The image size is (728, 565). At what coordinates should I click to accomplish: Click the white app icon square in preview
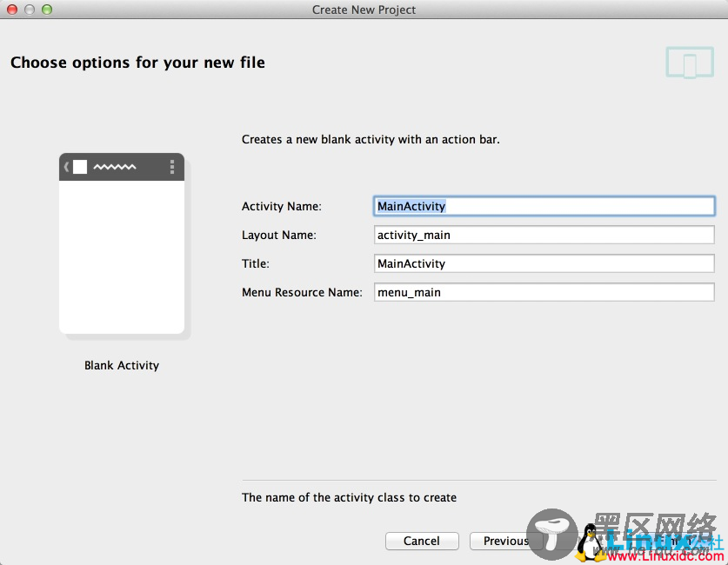(x=80, y=167)
